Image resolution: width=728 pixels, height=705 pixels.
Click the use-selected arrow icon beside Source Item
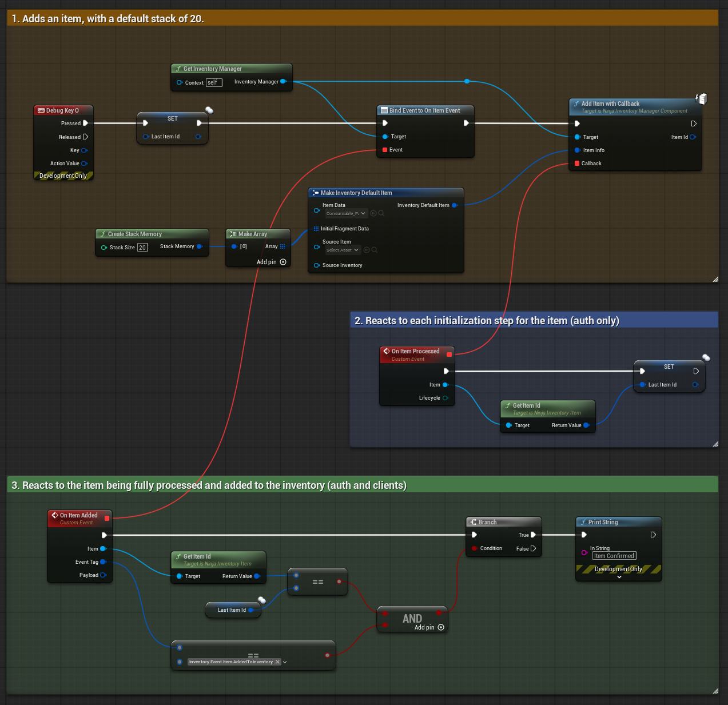click(367, 250)
